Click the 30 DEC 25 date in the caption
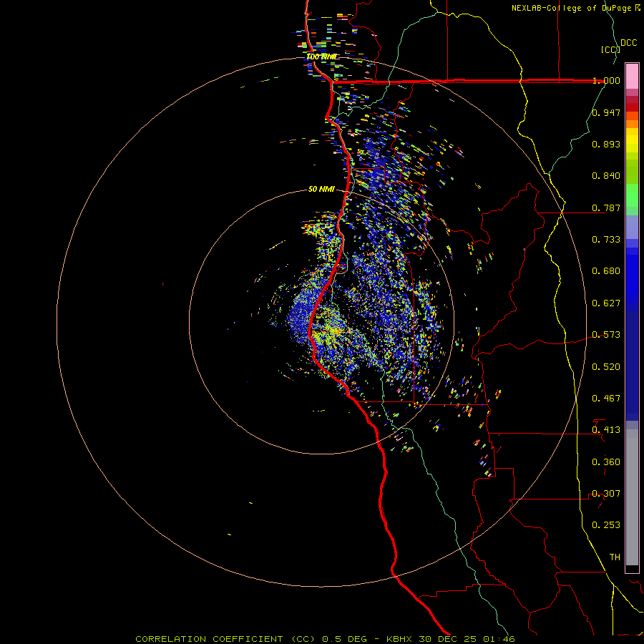The width and height of the screenshot is (644, 644). [448, 639]
